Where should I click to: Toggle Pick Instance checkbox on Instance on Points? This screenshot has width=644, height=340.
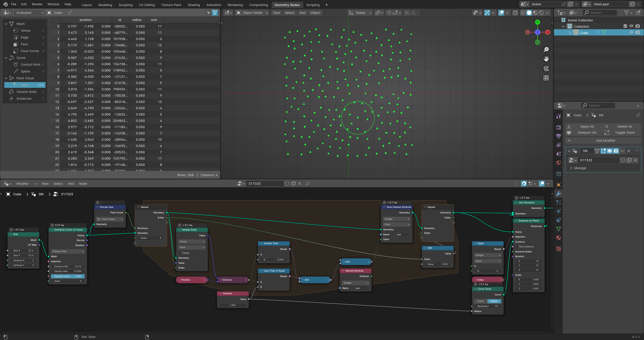(517, 247)
